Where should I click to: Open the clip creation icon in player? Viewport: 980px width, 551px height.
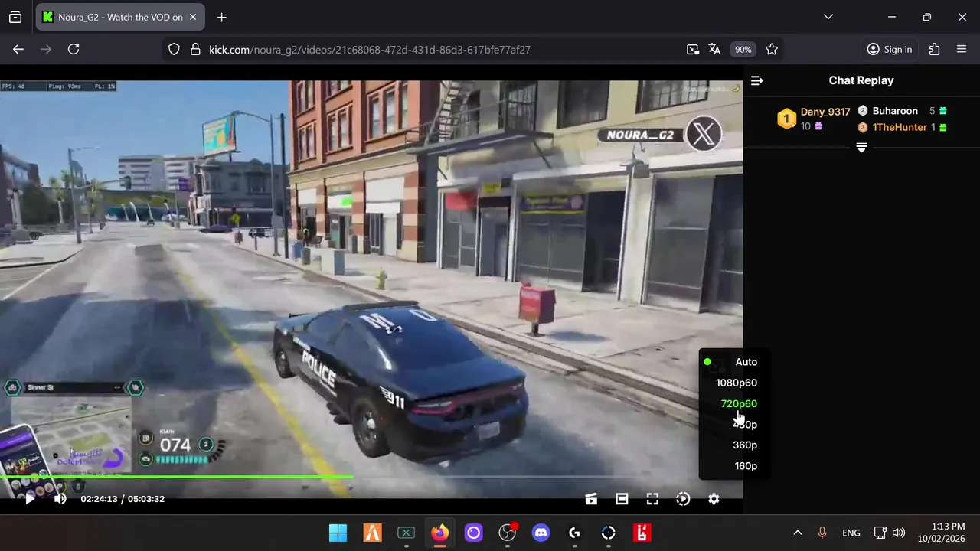coord(591,499)
